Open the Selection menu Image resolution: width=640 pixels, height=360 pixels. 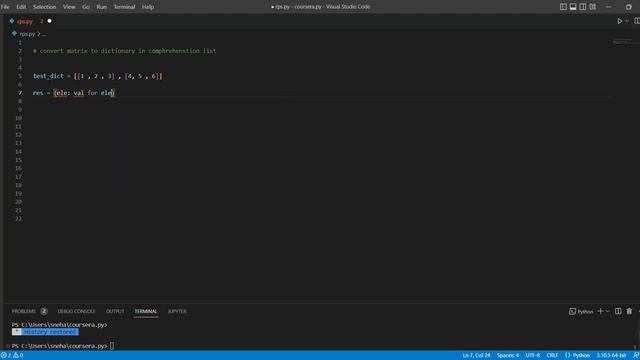pyautogui.click(x=44, y=7)
